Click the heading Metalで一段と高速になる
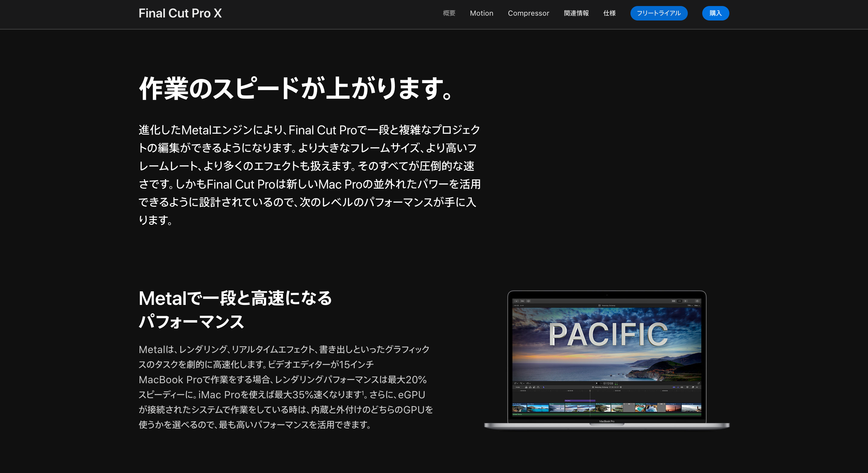The height and width of the screenshot is (473, 868). [x=235, y=310]
